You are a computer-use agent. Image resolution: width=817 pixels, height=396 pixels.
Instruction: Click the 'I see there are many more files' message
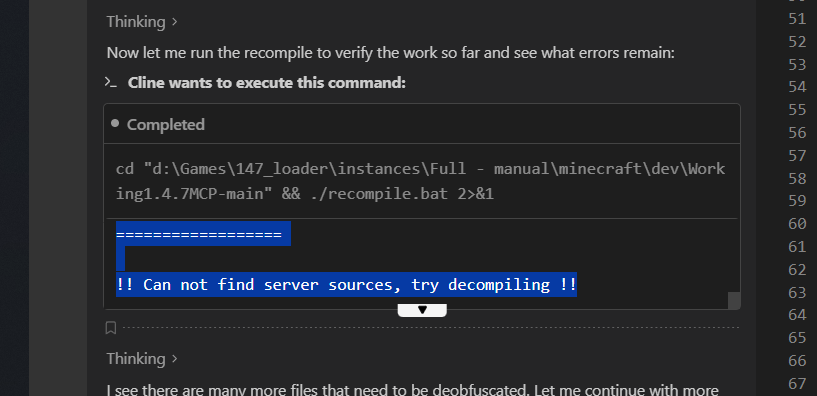click(413, 390)
